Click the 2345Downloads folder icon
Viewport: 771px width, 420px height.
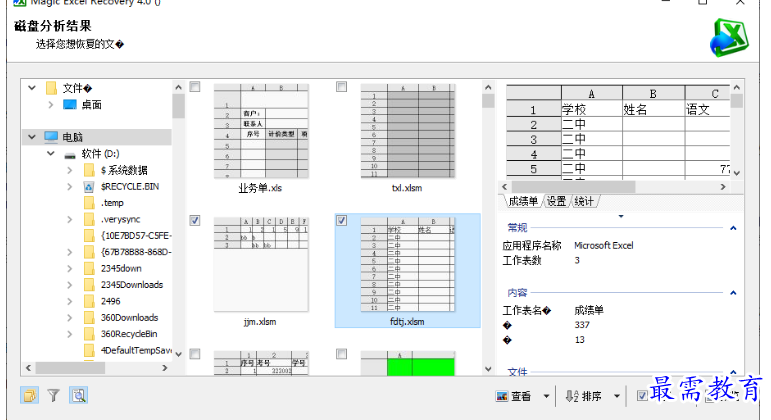89,285
